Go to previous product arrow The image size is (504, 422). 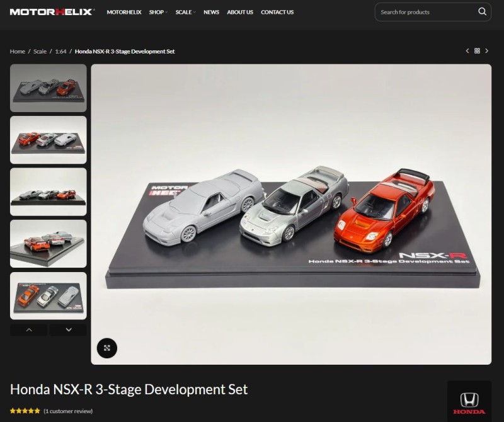pyautogui.click(x=467, y=51)
